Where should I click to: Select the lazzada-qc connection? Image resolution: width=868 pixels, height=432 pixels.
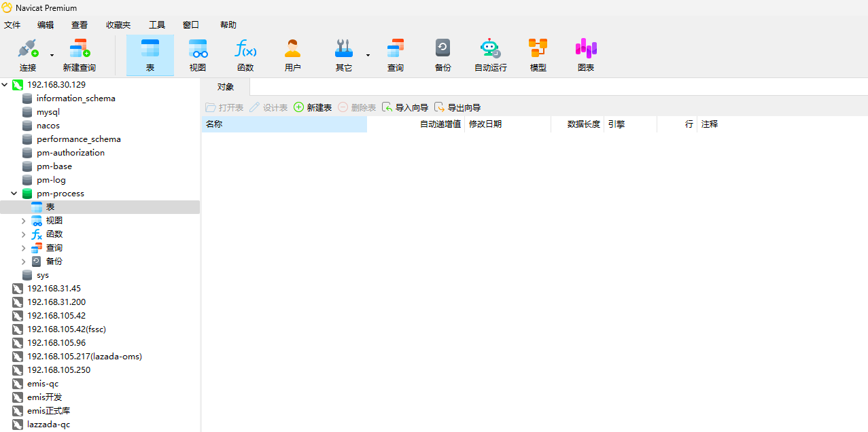(x=49, y=425)
